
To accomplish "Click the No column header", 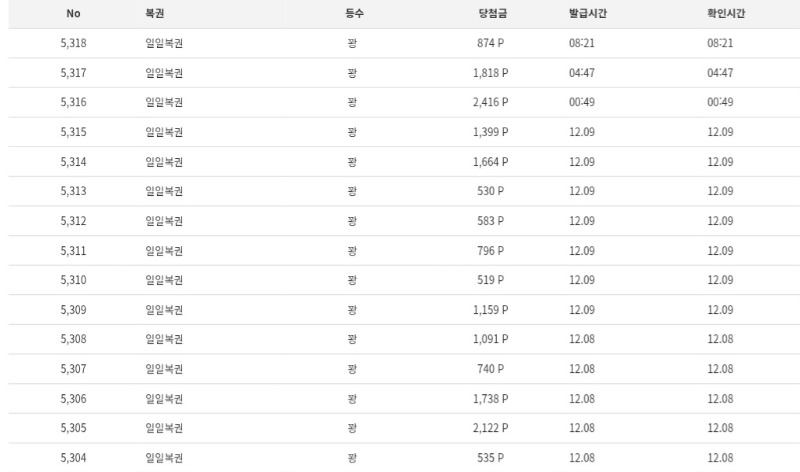I will coord(73,14).
